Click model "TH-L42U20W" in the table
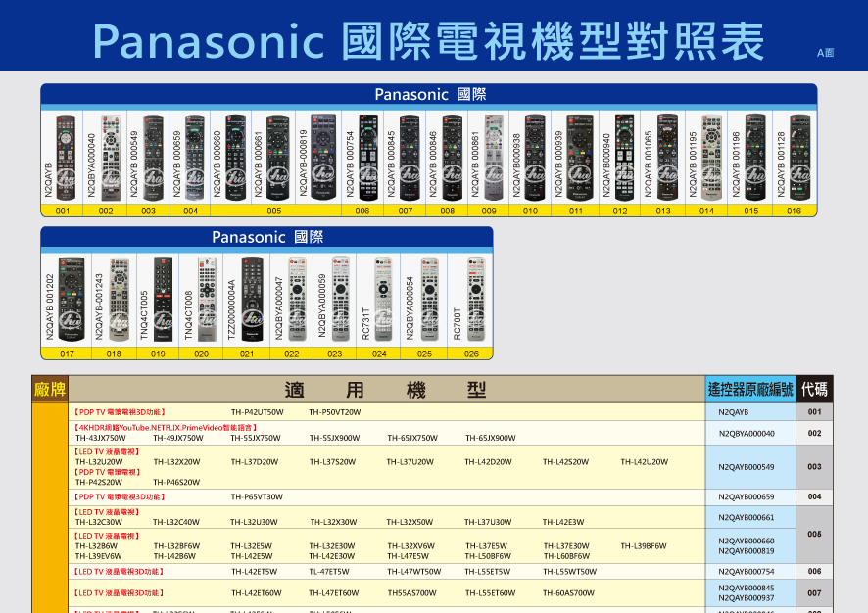 coord(645,462)
